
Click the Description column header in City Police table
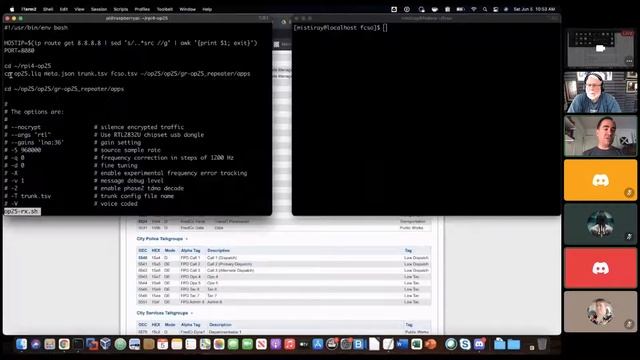(218, 250)
